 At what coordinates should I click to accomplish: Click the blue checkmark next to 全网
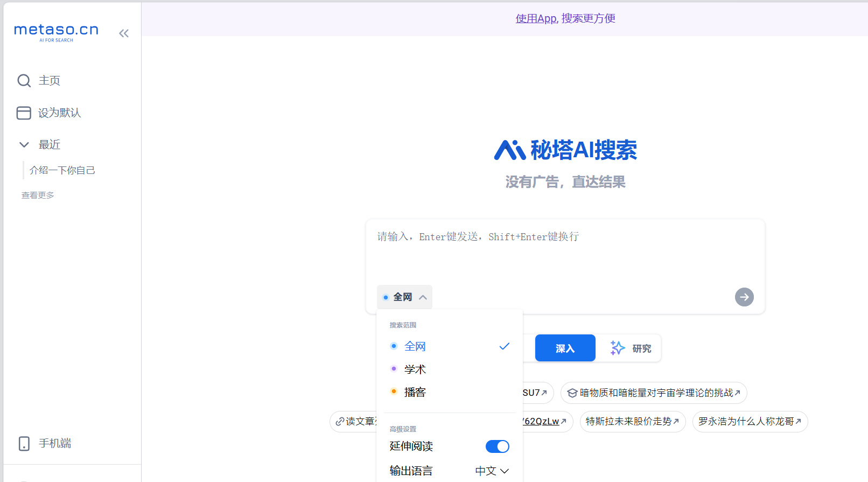(x=505, y=346)
